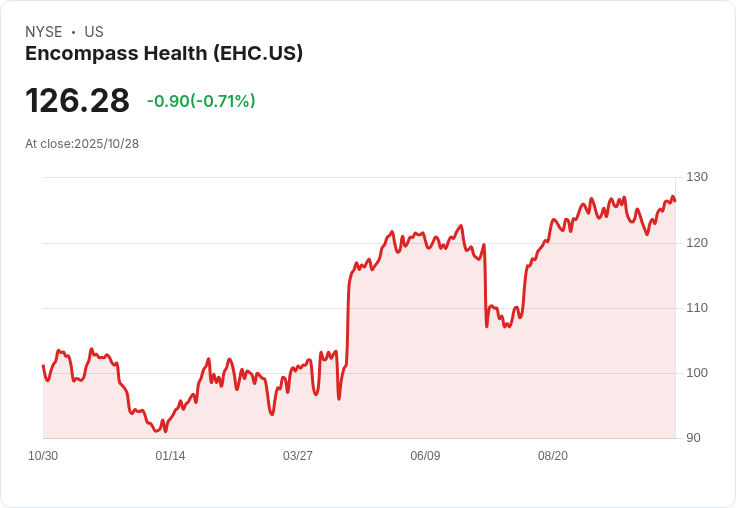
Task: Click the 126.28 current price
Action: [x=77, y=101]
